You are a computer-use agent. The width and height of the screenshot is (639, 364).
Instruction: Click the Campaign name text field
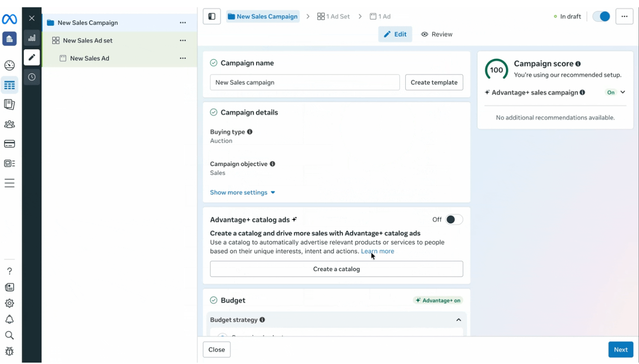305,82
